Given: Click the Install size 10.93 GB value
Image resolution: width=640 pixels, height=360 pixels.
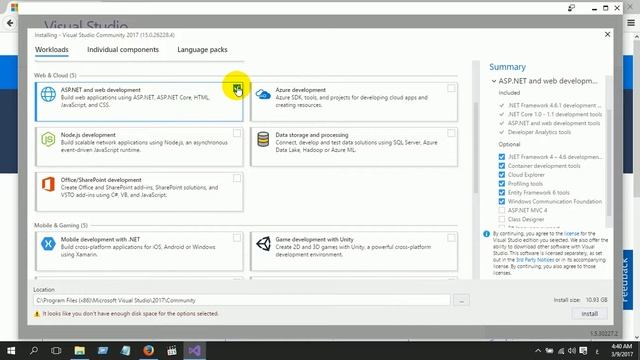Looking at the screenshot, I should 597,300.
